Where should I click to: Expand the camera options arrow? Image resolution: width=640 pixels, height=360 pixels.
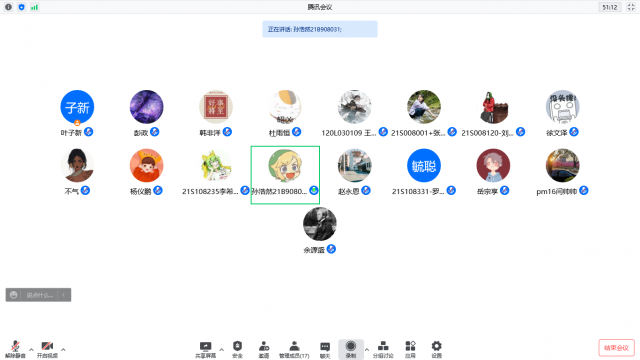63,350
